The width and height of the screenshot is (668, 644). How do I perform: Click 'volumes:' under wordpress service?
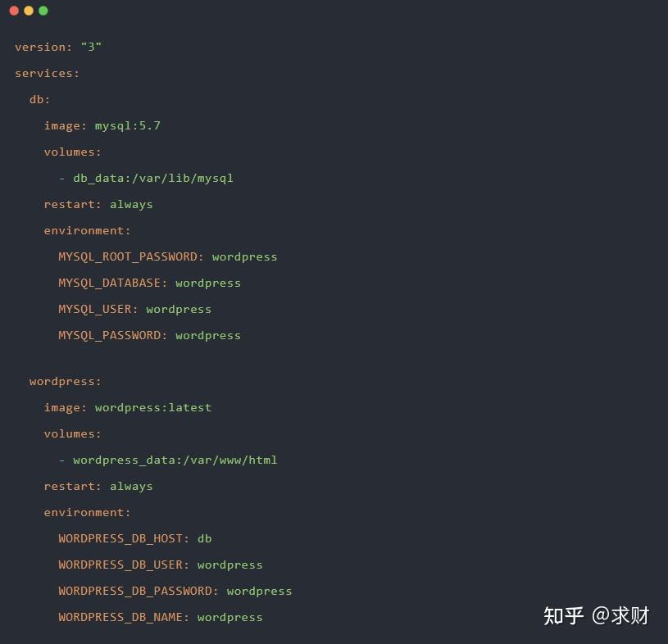point(73,434)
